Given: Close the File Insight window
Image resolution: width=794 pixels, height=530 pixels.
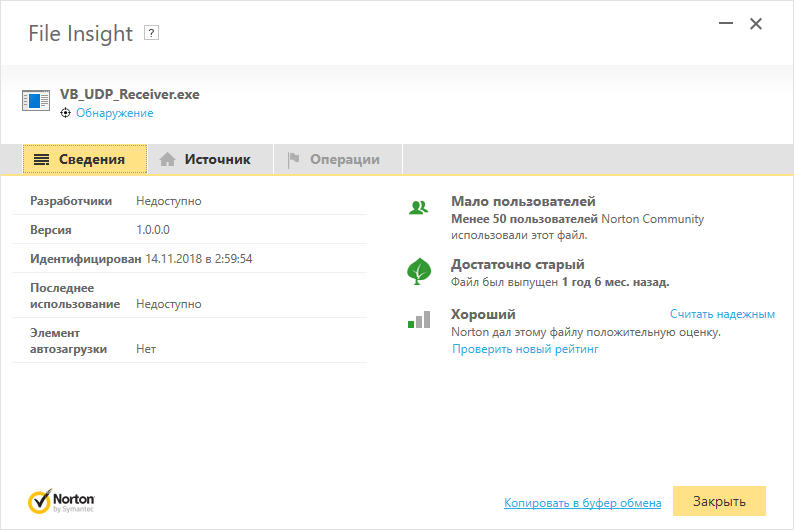Looking at the screenshot, I should (756, 25).
